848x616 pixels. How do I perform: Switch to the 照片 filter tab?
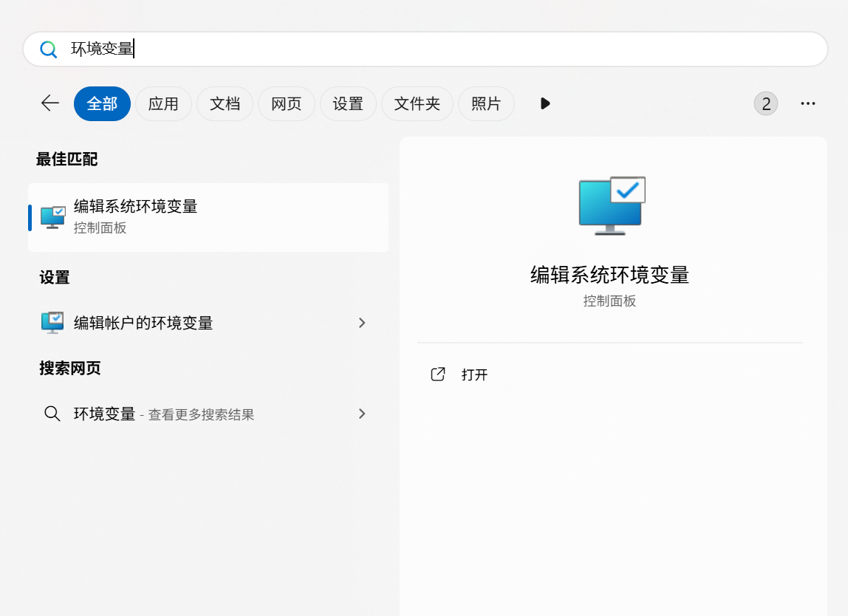[486, 103]
